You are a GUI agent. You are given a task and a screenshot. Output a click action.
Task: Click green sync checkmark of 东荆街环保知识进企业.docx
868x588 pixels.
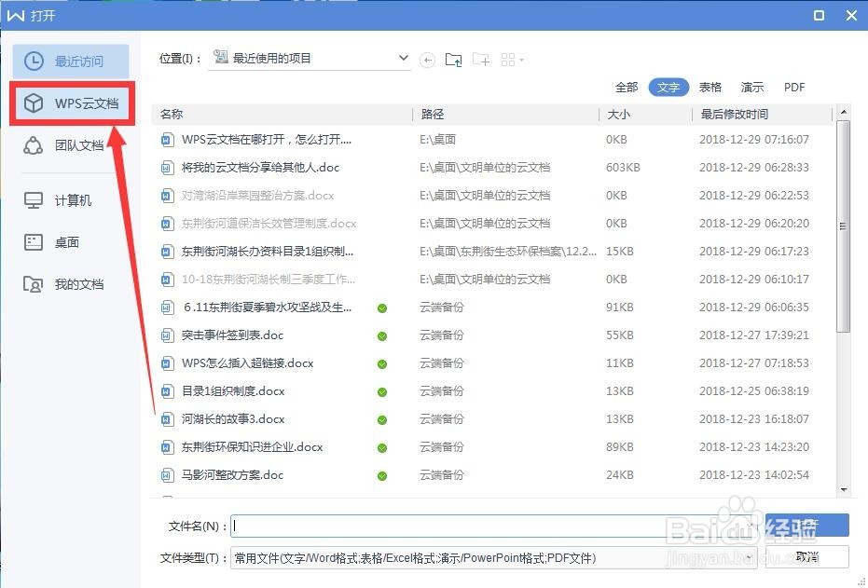point(382,448)
